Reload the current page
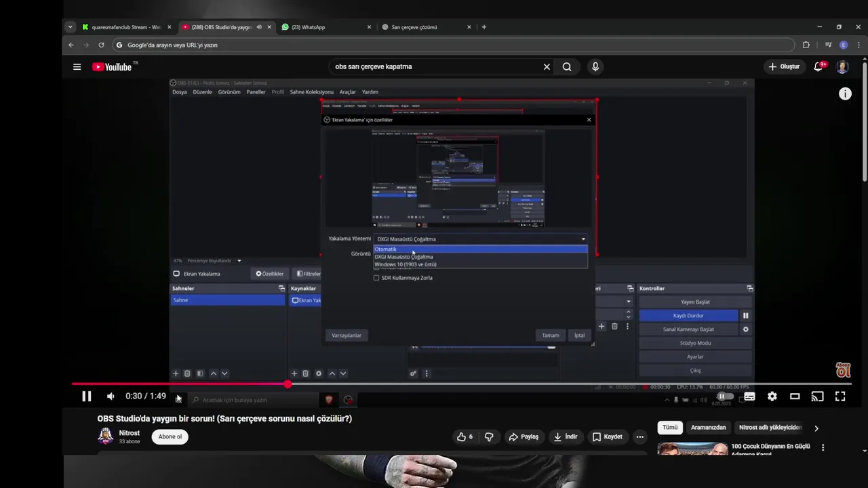Viewport: 868px width, 488px height. click(101, 45)
